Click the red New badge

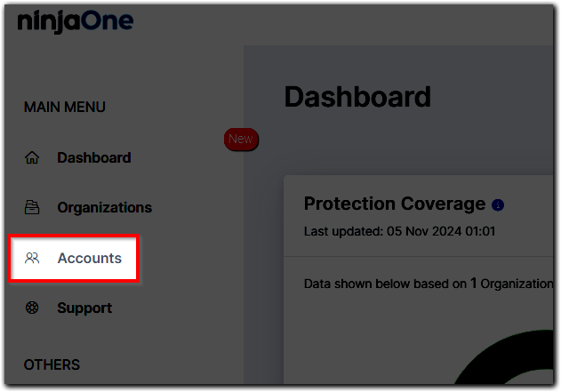(x=240, y=139)
